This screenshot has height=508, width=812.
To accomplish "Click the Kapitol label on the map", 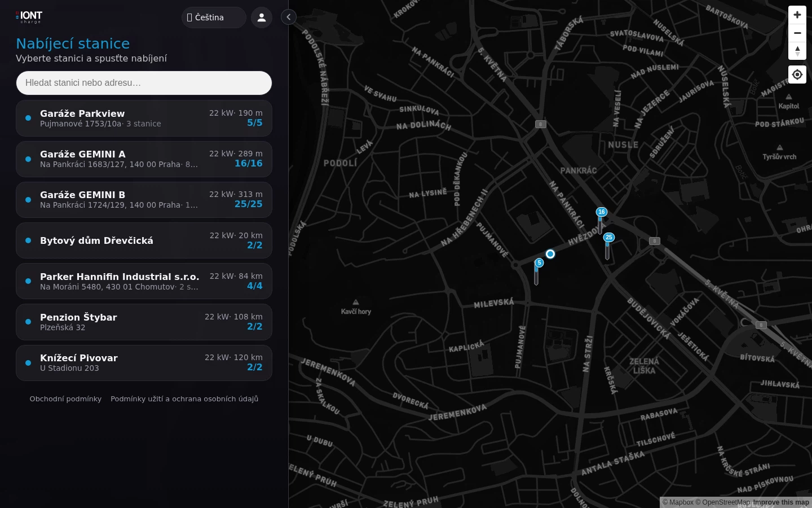I will coord(789,102).
